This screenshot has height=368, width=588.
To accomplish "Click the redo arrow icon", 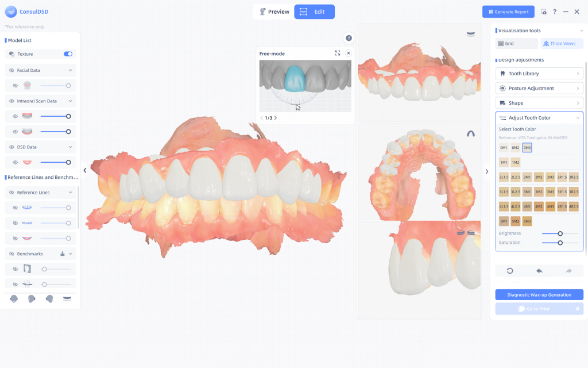I will click(568, 271).
